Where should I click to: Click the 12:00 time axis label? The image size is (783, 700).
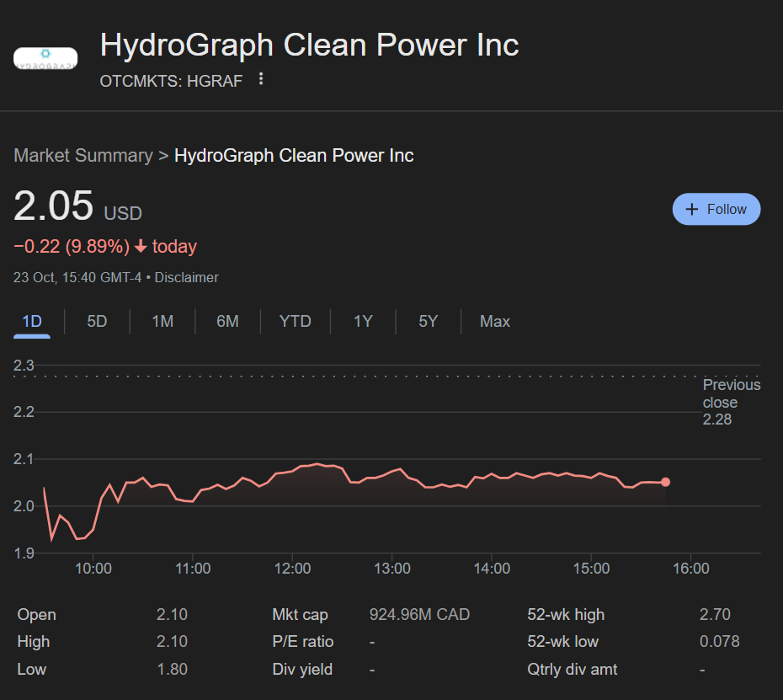(x=293, y=568)
